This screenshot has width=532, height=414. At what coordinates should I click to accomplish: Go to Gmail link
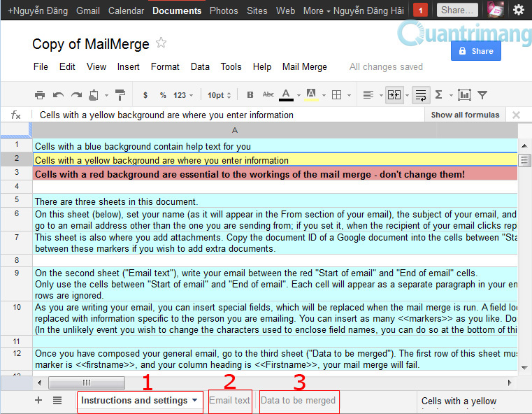(x=88, y=11)
